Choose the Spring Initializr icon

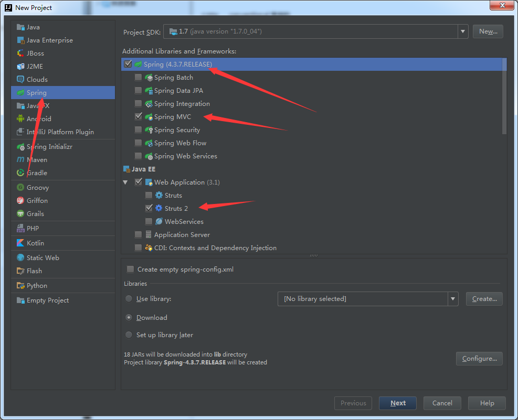(x=20, y=146)
